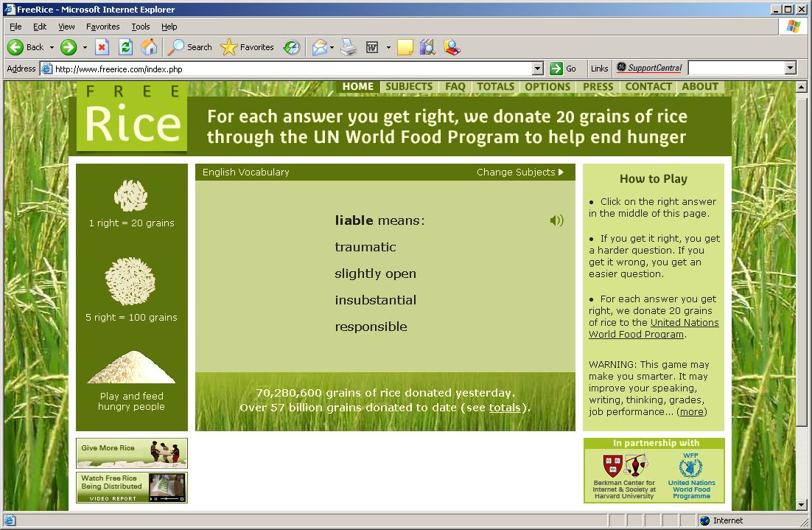
Task: Click the status bar page icon
Action: [10, 520]
